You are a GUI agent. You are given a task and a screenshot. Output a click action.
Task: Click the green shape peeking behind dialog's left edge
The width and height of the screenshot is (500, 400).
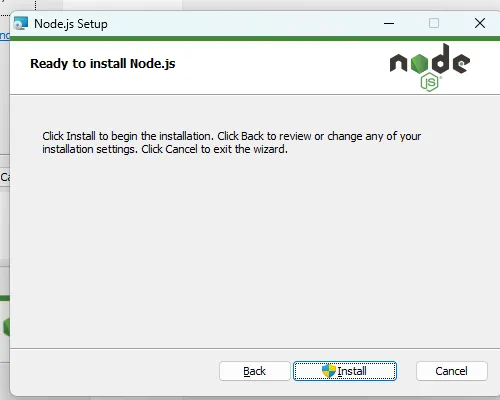point(6,327)
